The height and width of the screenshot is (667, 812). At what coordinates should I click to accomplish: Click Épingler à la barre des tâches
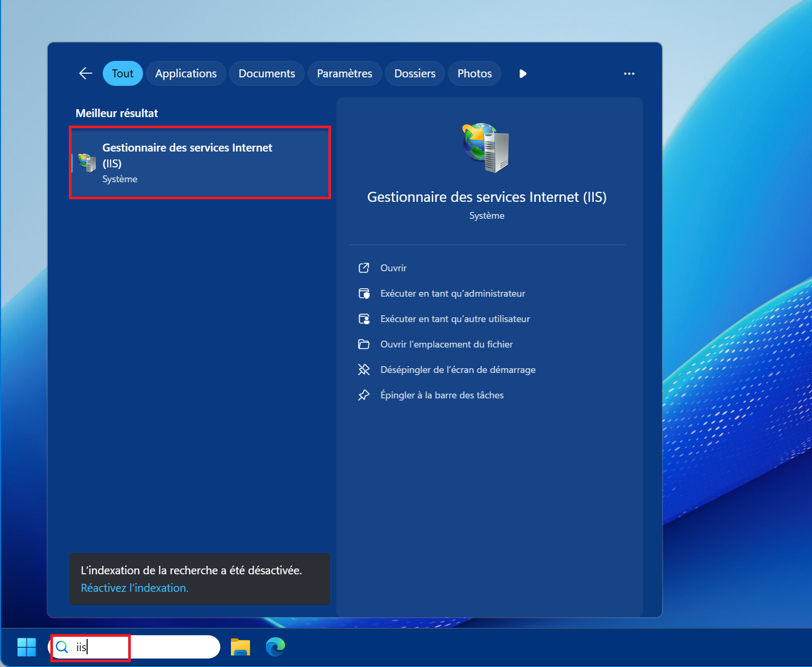442,395
